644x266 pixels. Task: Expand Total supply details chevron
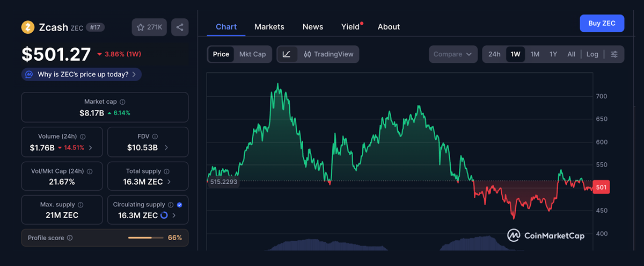point(170,182)
